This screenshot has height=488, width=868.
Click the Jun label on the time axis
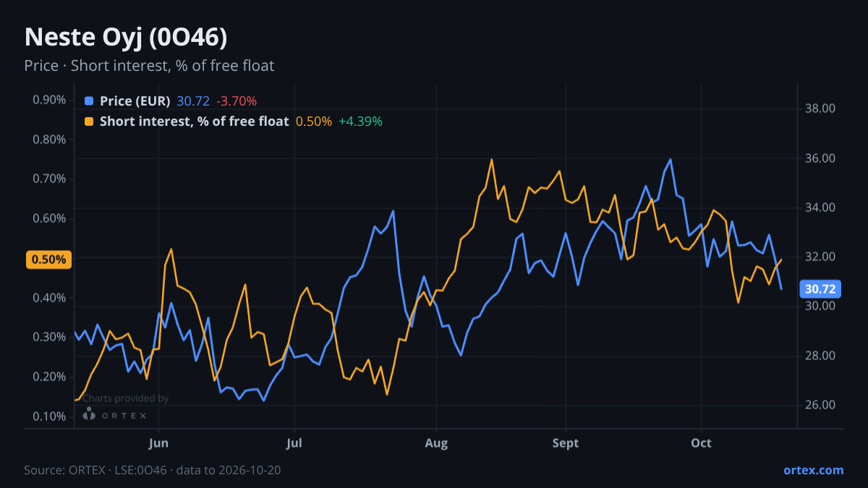pyautogui.click(x=158, y=442)
